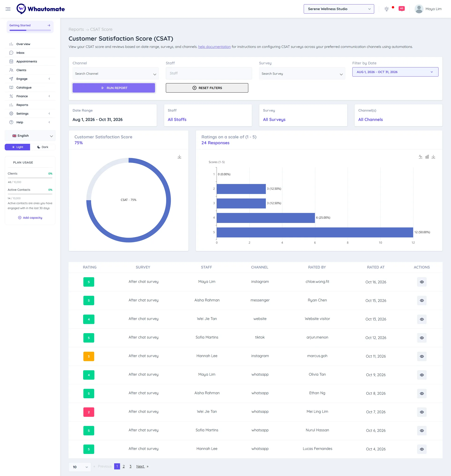The width and height of the screenshot is (451, 476).
Task: Open the Filter by Date dropdown
Action: (395, 72)
